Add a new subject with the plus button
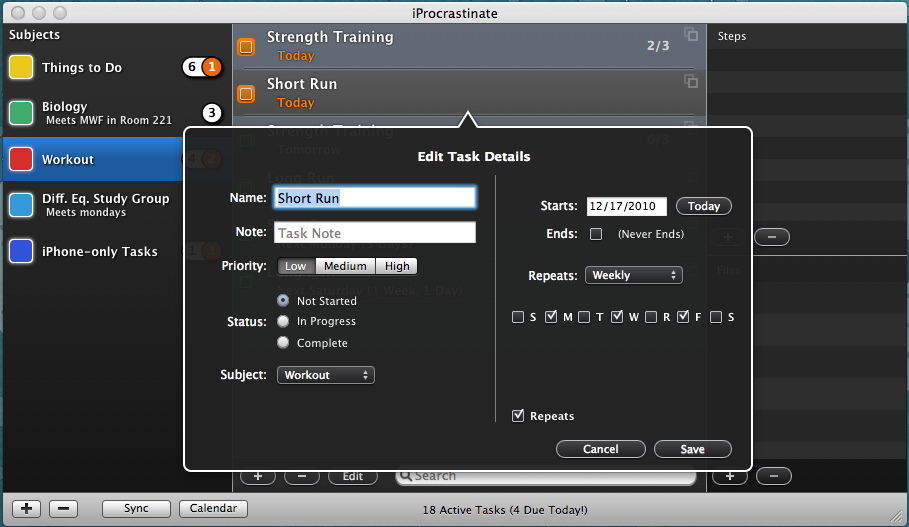Screen dimensions: 909x527 point(26,508)
